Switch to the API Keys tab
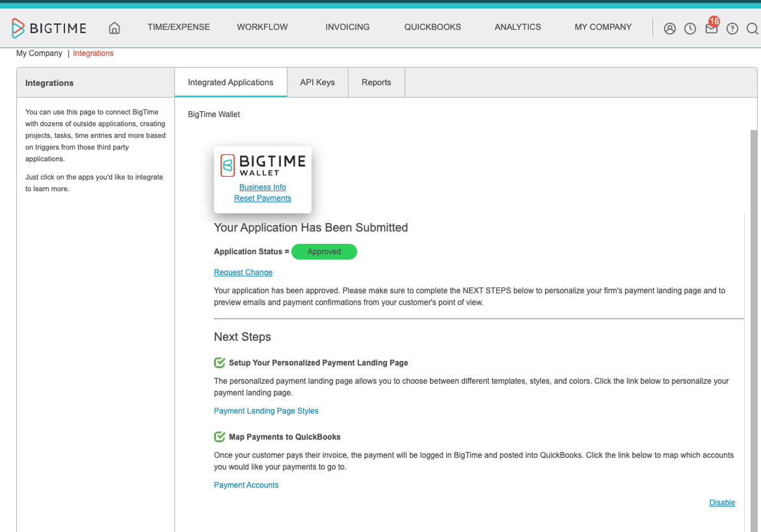The width and height of the screenshot is (761, 532). tap(317, 83)
